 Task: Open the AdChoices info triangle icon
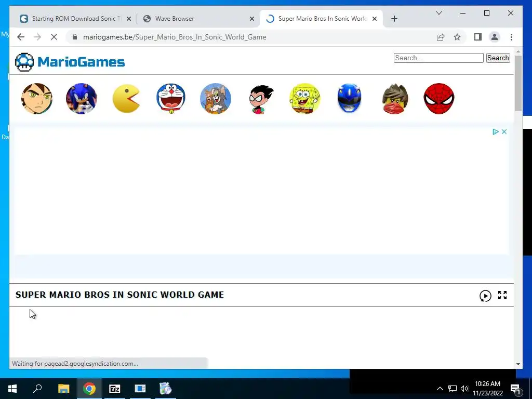click(x=495, y=131)
